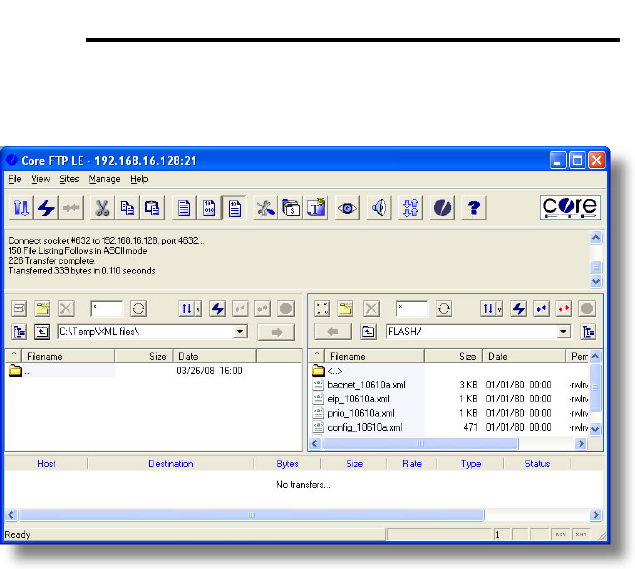Click local pane delete X icon

[66, 309]
